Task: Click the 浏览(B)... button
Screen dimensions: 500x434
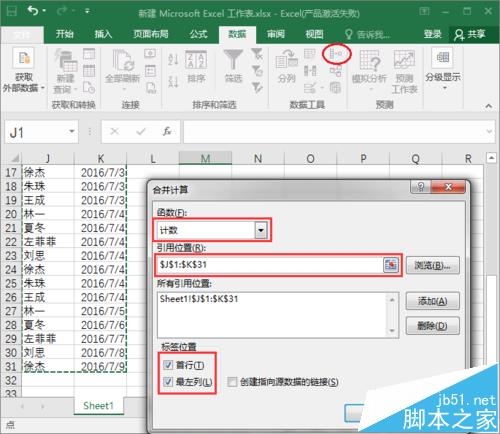Action: point(432,266)
